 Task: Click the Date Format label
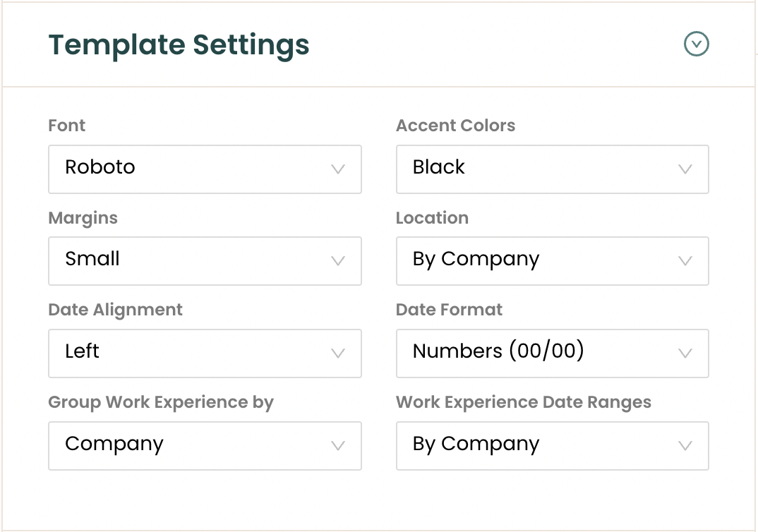tap(449, 309)
